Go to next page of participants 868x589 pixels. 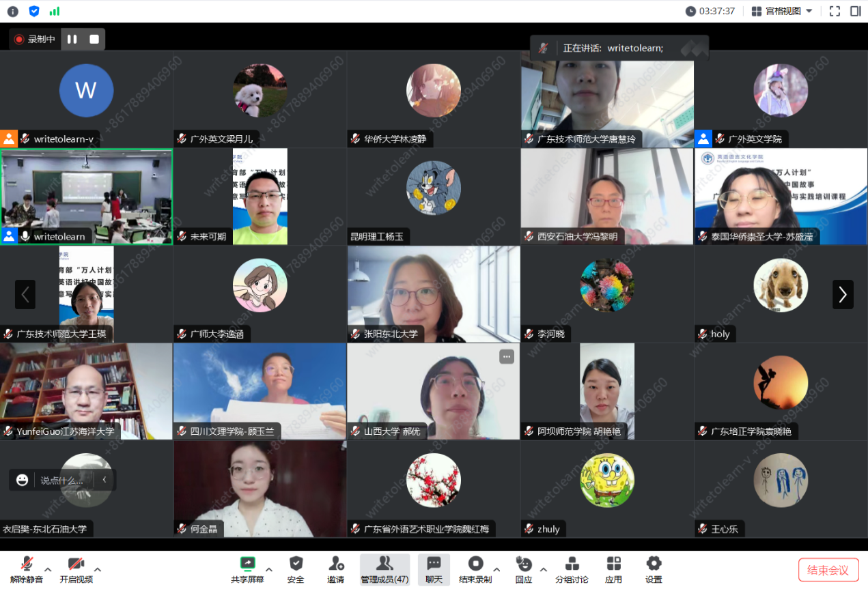coord(842,294)
